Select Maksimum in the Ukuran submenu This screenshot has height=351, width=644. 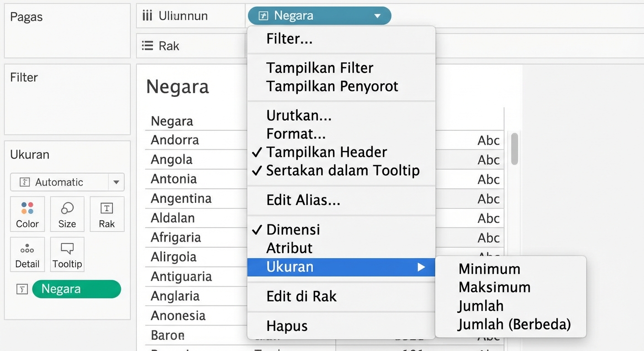[x=494, y=287]
